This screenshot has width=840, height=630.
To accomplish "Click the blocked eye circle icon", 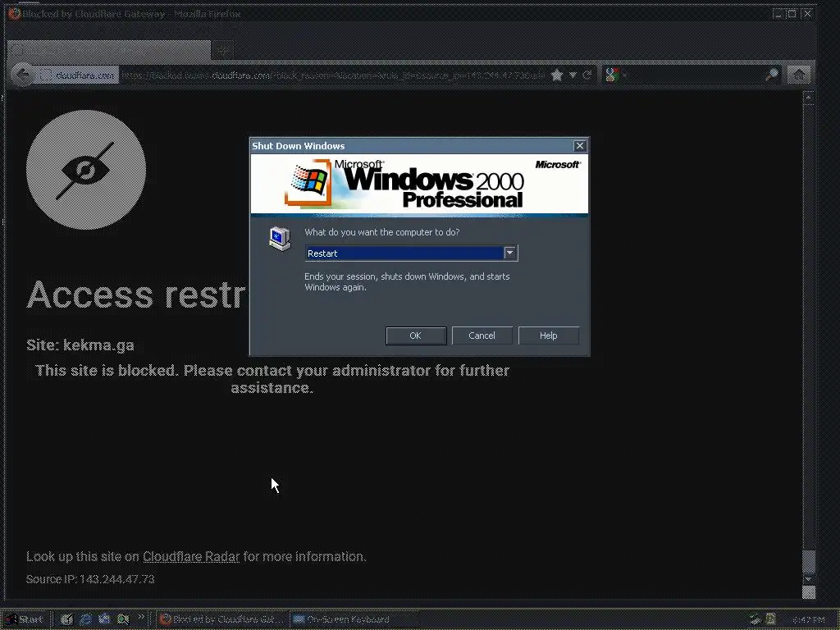I will pos(85,170).
